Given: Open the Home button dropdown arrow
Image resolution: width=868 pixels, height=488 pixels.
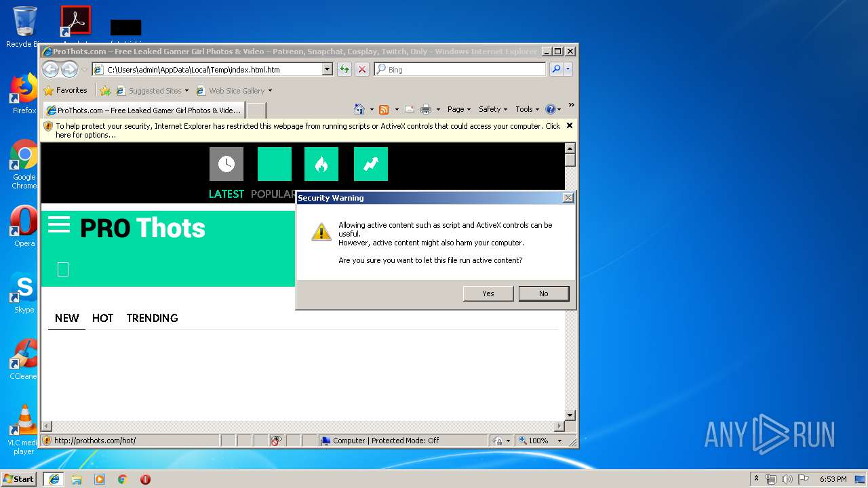Looking at the screenshot, I should (x=372, y=109).
